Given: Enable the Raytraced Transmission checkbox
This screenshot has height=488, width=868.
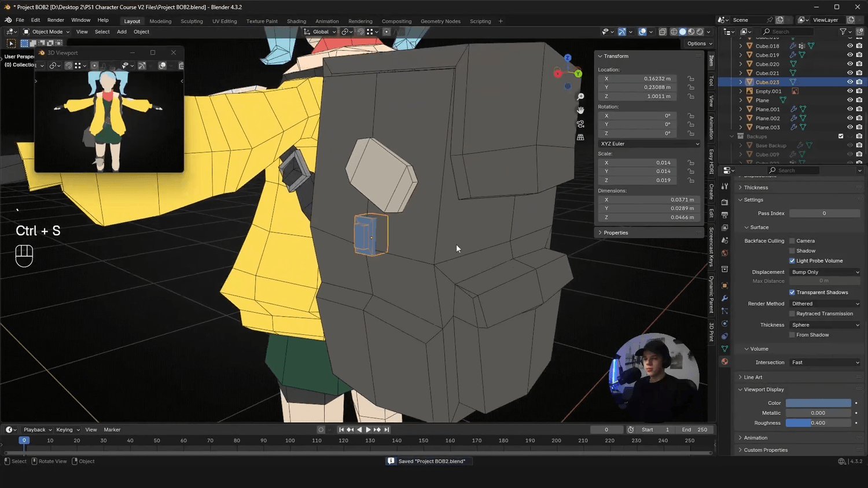Looking at the screenshot, I should click(x=792, y=314).
